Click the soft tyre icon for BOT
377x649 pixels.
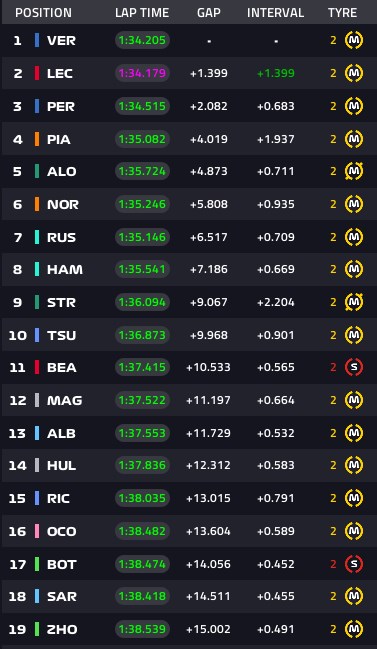[x=354, y=564]
